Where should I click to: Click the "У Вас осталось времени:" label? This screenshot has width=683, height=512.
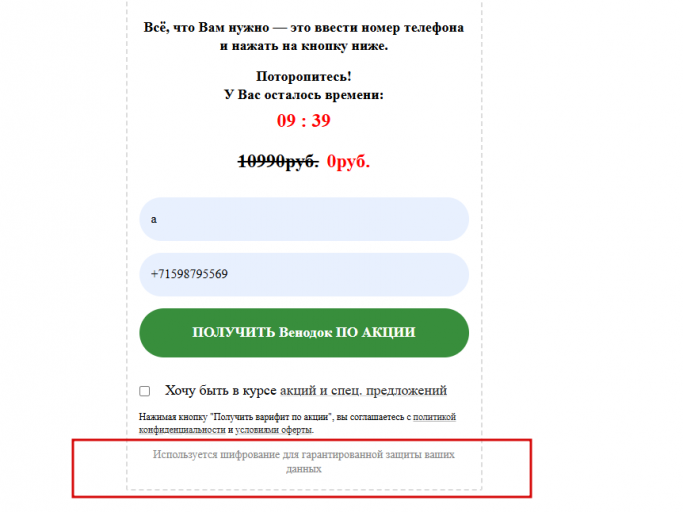[x=304, y=95]
